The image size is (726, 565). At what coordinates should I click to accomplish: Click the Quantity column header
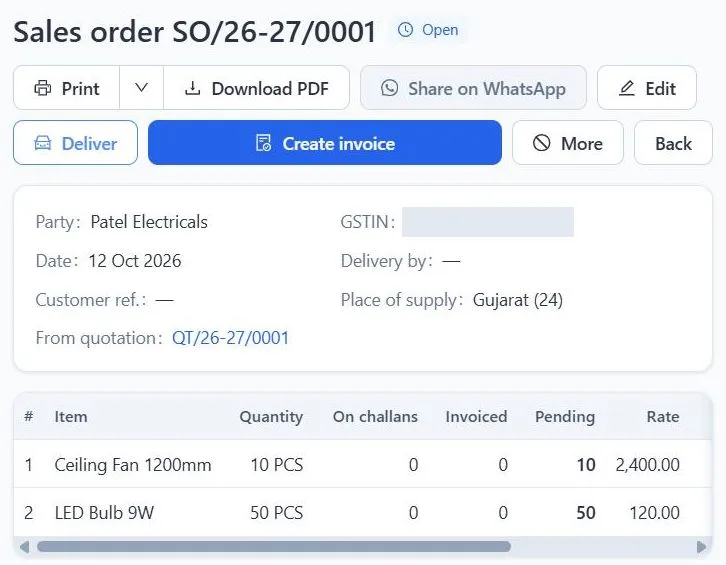click(271, 417)
